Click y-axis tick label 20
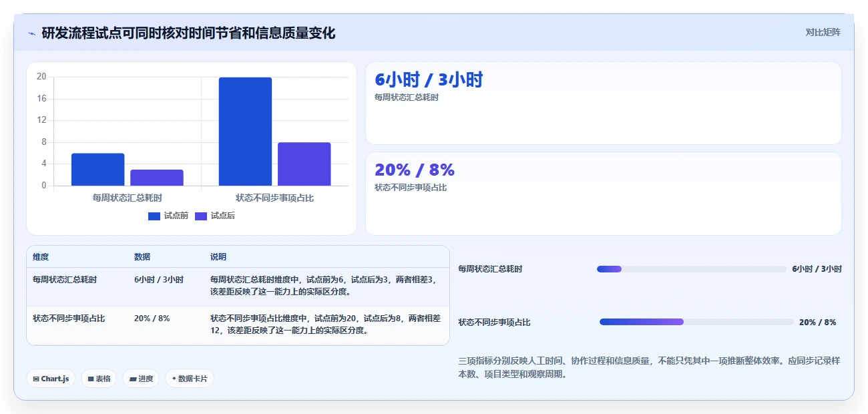This screenshot has height=414, width=868. click(41, 77)
